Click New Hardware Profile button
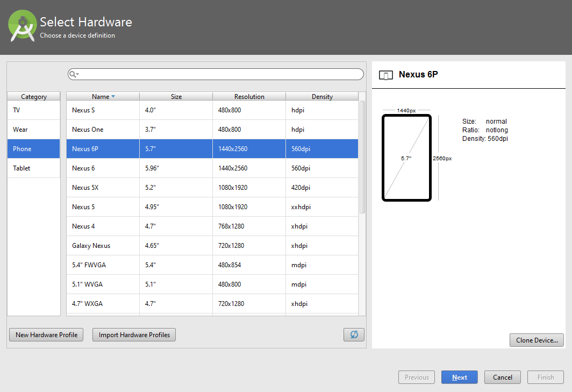Screen dimensions: 572x392 (46, 334)
